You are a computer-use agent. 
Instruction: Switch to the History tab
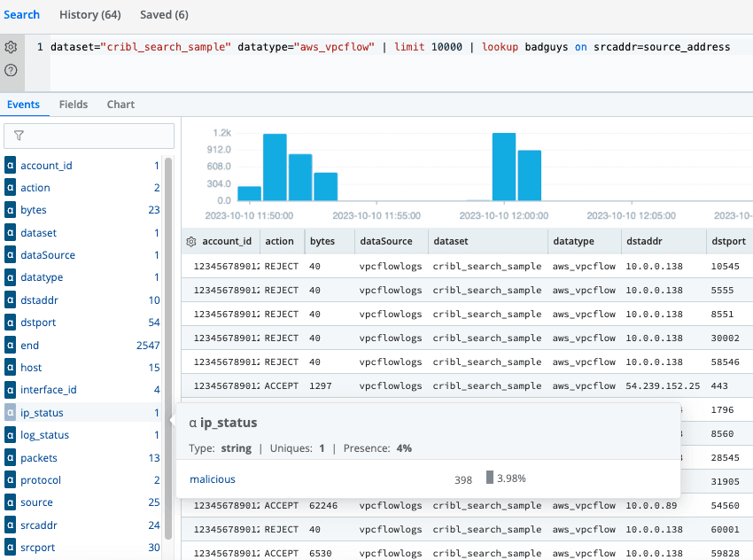tap(89, 15)
